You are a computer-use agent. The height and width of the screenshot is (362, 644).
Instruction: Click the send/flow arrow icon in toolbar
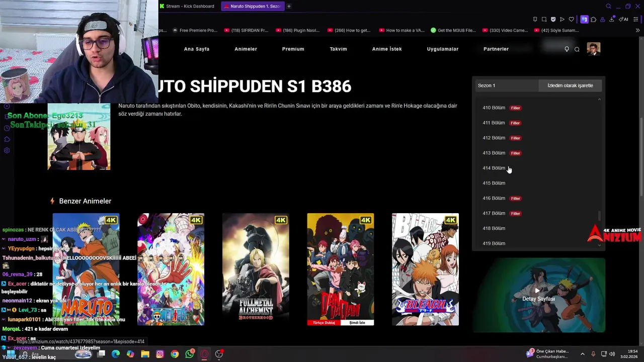(562, 19)
